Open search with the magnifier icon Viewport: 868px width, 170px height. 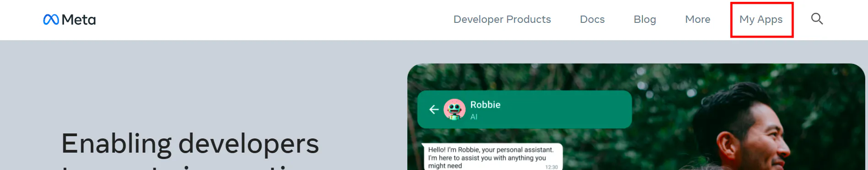point(817,19)
